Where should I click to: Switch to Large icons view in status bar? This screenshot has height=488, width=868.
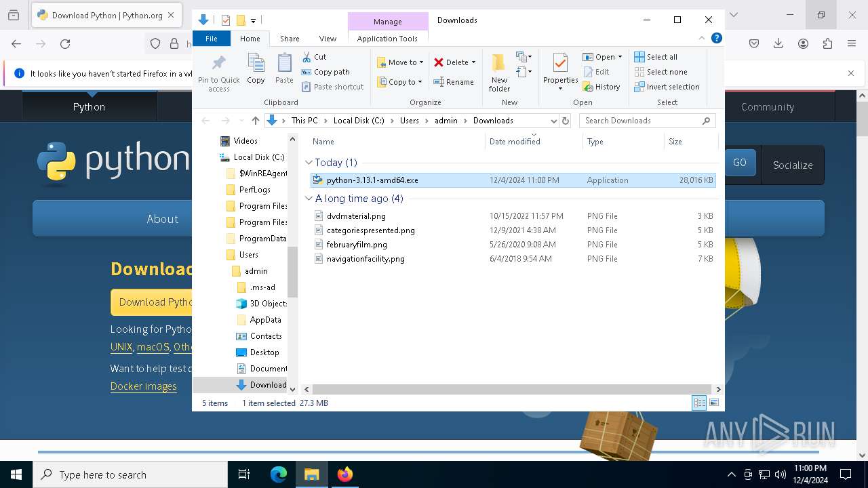713,403
